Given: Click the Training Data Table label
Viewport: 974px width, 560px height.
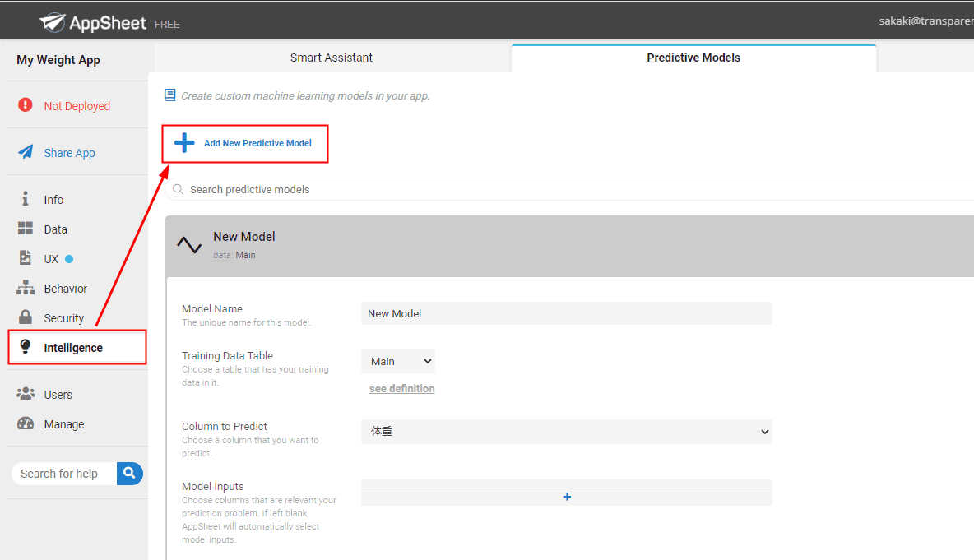Looking at the screenshot, I should (x=227, y=356).
